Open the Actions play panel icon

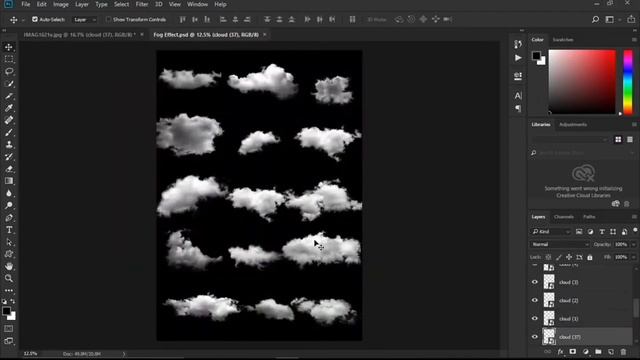pos(518,58)
